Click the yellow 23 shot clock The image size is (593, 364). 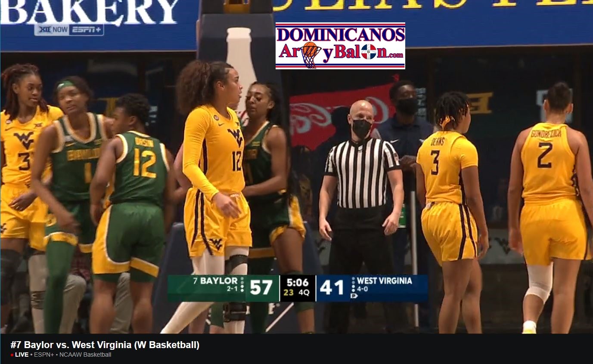(x=289, y=293)
